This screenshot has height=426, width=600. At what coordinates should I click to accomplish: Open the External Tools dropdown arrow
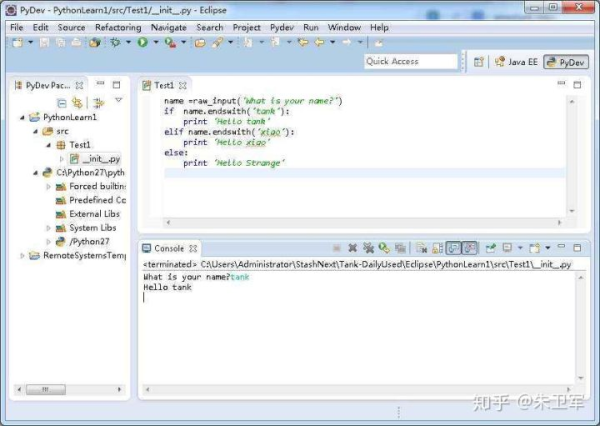[183, 42]
